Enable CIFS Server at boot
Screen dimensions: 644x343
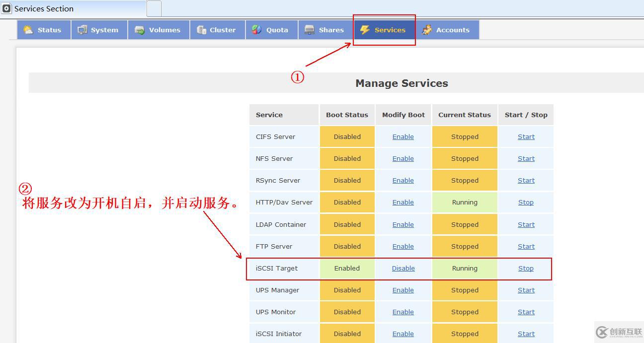tap(403, 137)
